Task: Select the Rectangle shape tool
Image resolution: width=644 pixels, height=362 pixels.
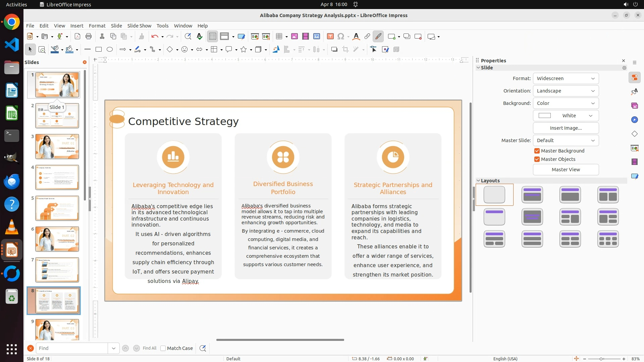Action: (99, 50)
